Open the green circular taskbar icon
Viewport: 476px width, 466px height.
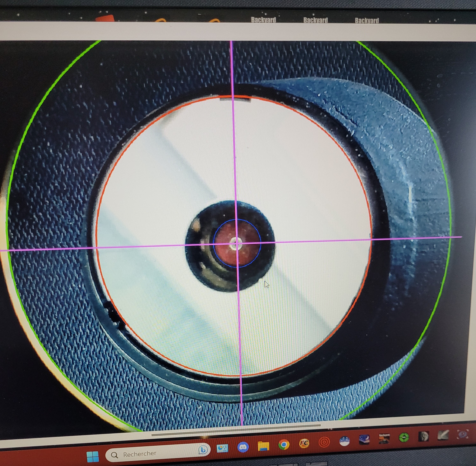pos(404,437)
